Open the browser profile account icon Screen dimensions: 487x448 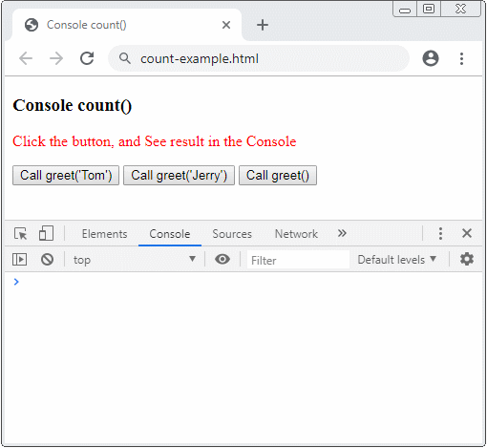click(x=431, y=58)
